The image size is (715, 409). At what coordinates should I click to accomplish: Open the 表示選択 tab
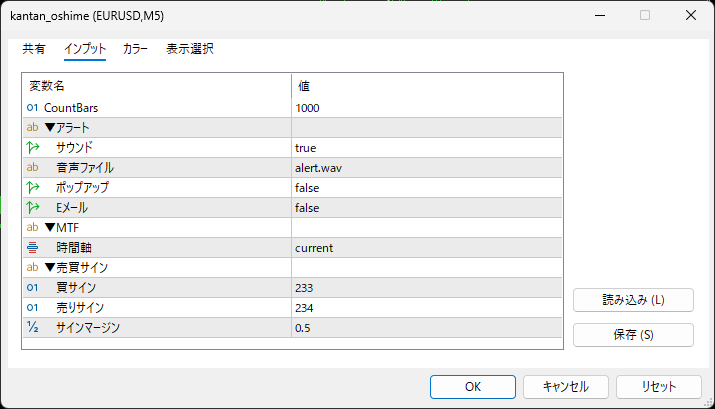(x=190, y=49)
